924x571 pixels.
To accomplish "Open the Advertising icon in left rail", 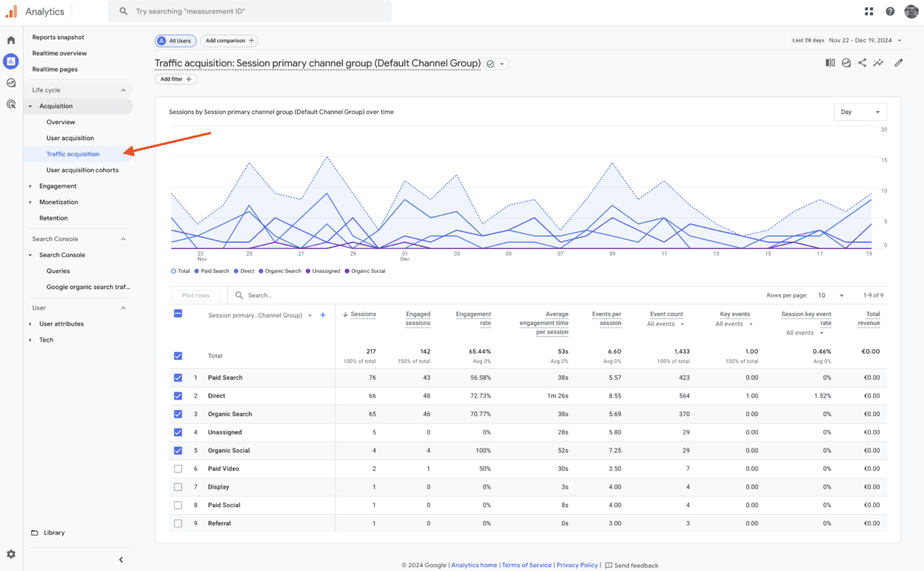I will [x=11, y=103].
